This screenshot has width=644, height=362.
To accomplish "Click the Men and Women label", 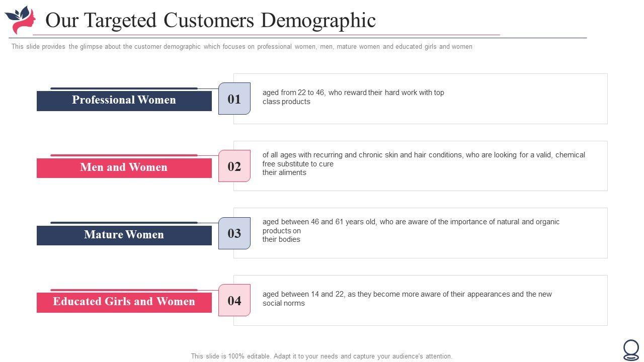I will [124, 168].
